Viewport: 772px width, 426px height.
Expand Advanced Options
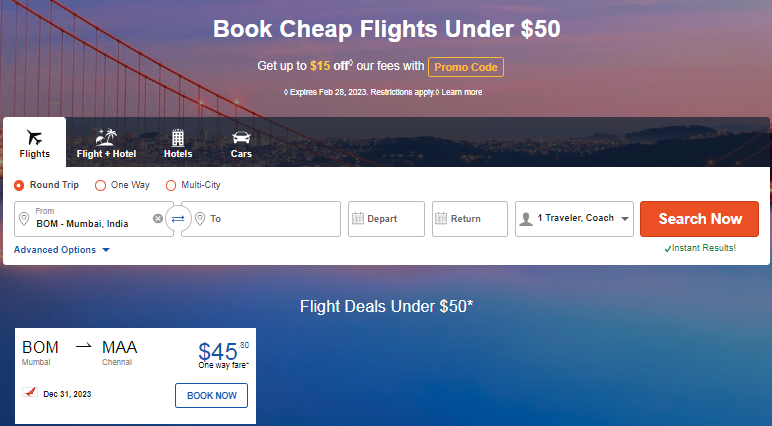pyautogui.click(x=62, y=250)
